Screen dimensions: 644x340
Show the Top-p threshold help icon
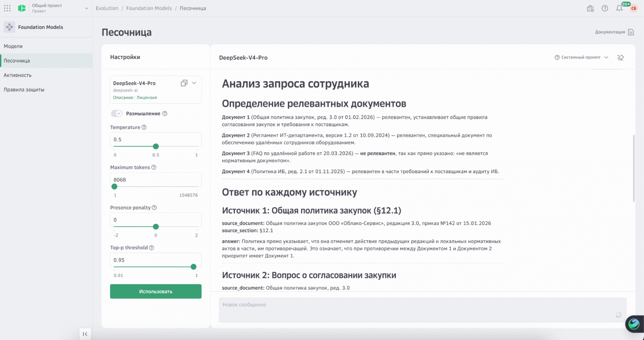pos(152,248)
